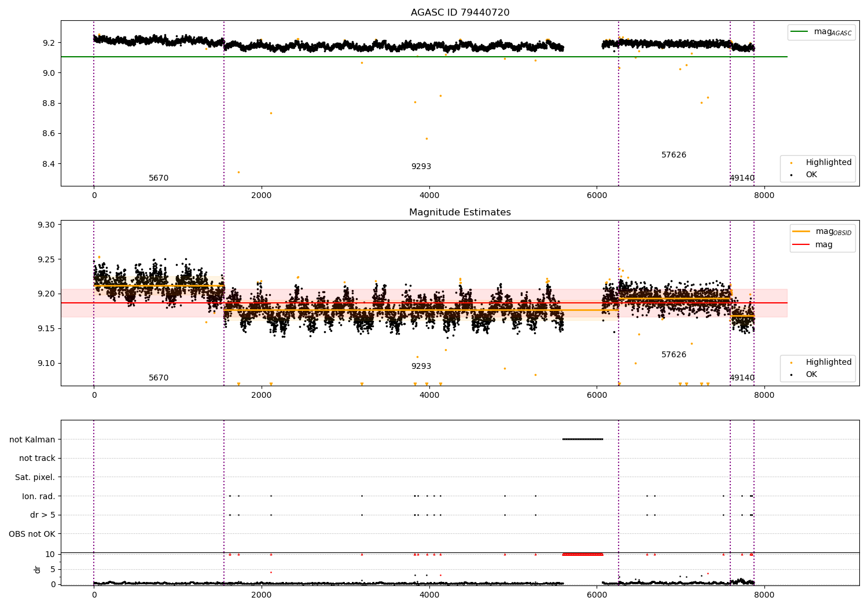The image size is (868, 608).
Task: Click green line sample in mag AGASC legend
Action: (800, 32)
